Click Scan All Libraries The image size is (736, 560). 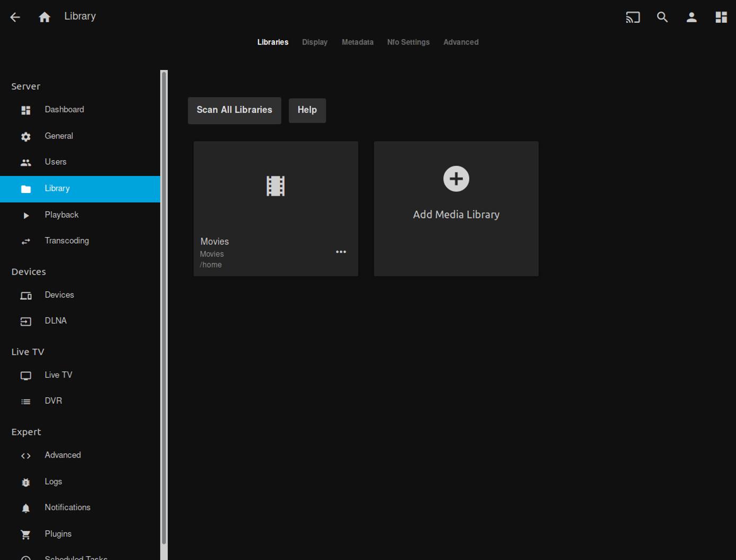tap(234, 110)
